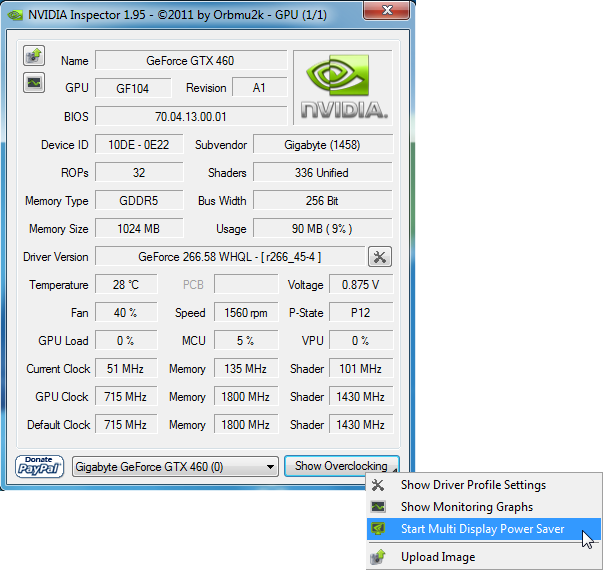
Task: Click the Default Clock value 715 MHz
Action: (x=126, y=425)
